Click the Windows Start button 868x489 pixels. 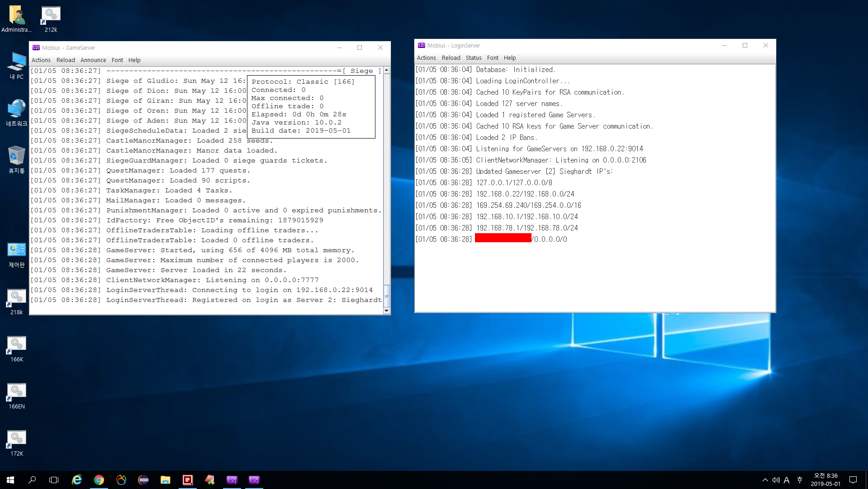point(10,480)
